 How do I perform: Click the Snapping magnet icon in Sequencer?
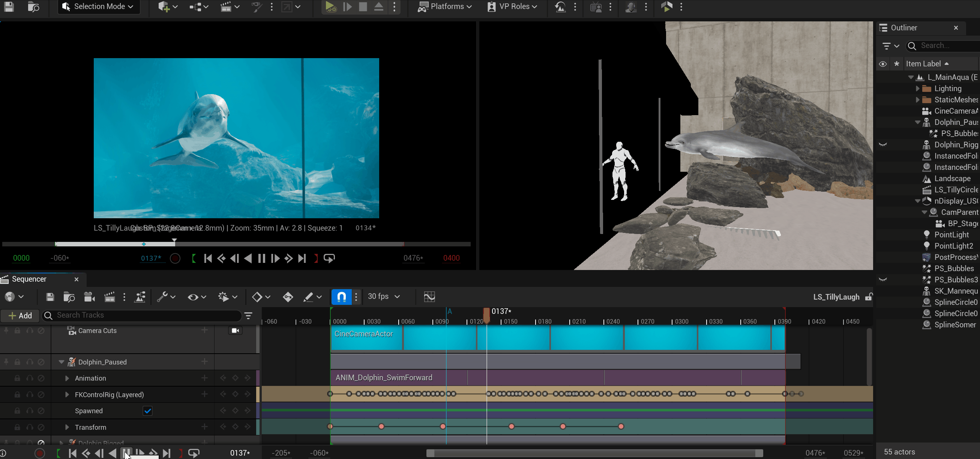(x=341, y=297)
